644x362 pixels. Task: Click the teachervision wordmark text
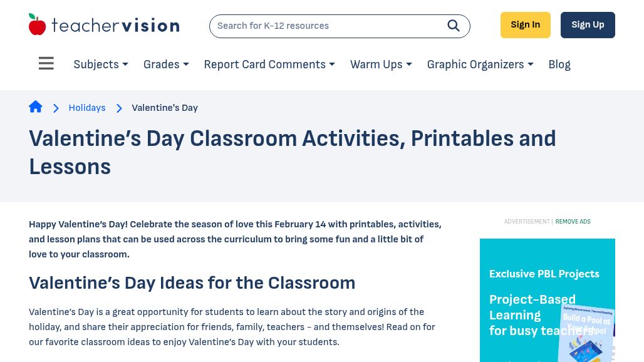point(115,26)
